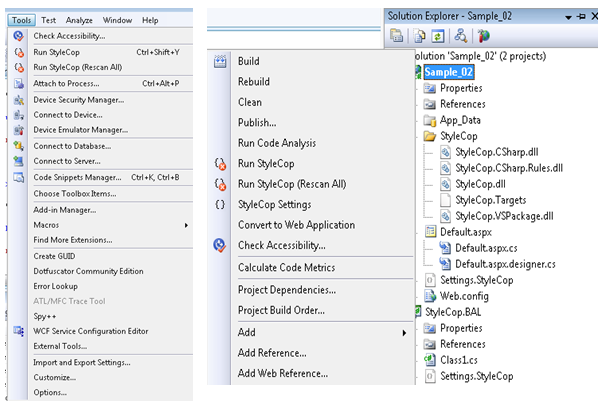Click the Nest Related Files icon in Solution Explorer
The image size is (604, 405).
(x=460, y=36)
